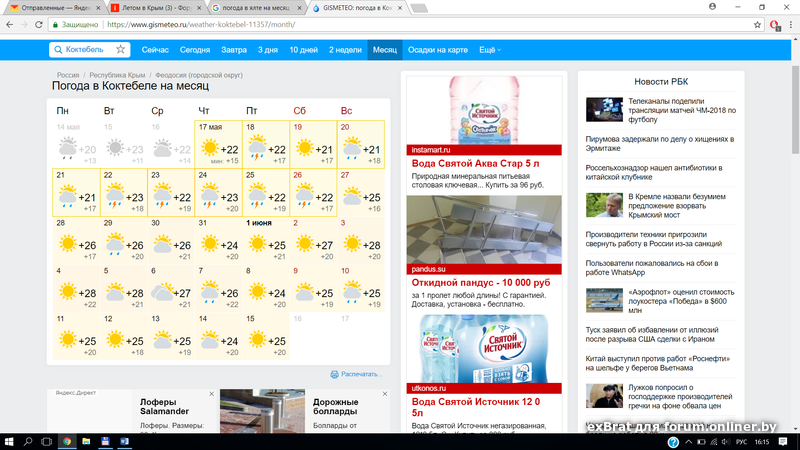Toggle favorite star for Коктебель location
This screenshot has width=800, height=450.
pos(121,49)
